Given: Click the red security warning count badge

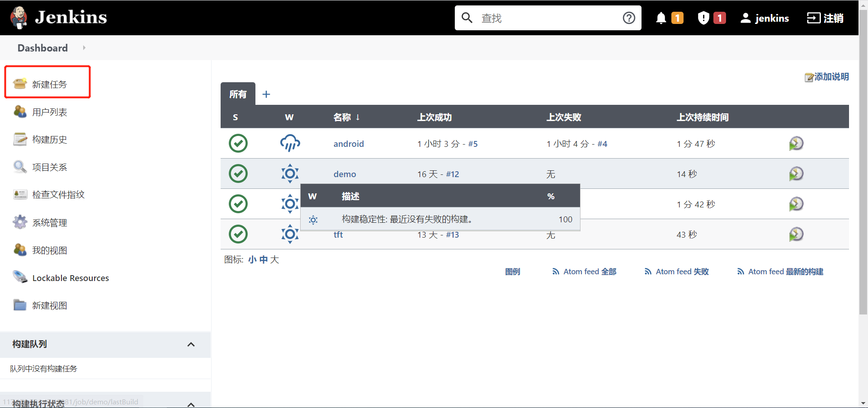Looking at the screenshot, I should [x=720, y=18].
